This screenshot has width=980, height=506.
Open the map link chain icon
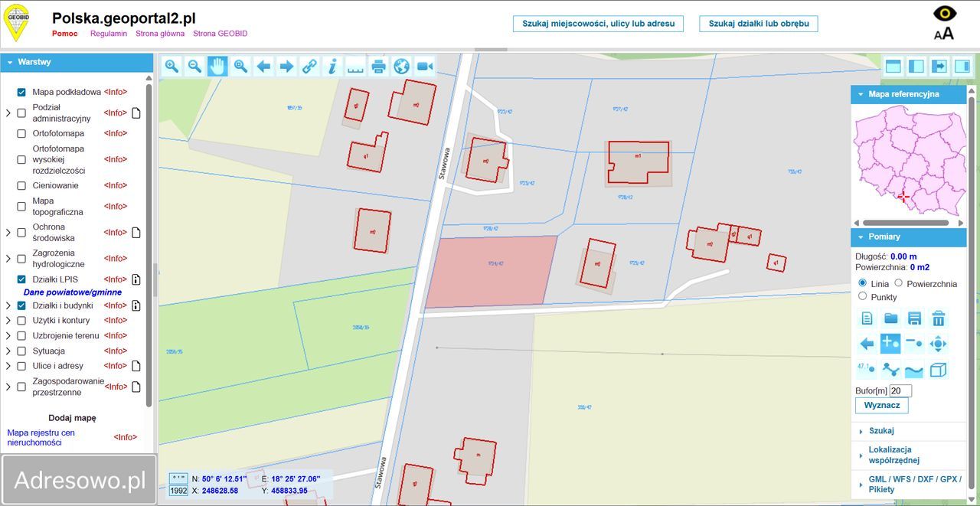tap(309, 67)
